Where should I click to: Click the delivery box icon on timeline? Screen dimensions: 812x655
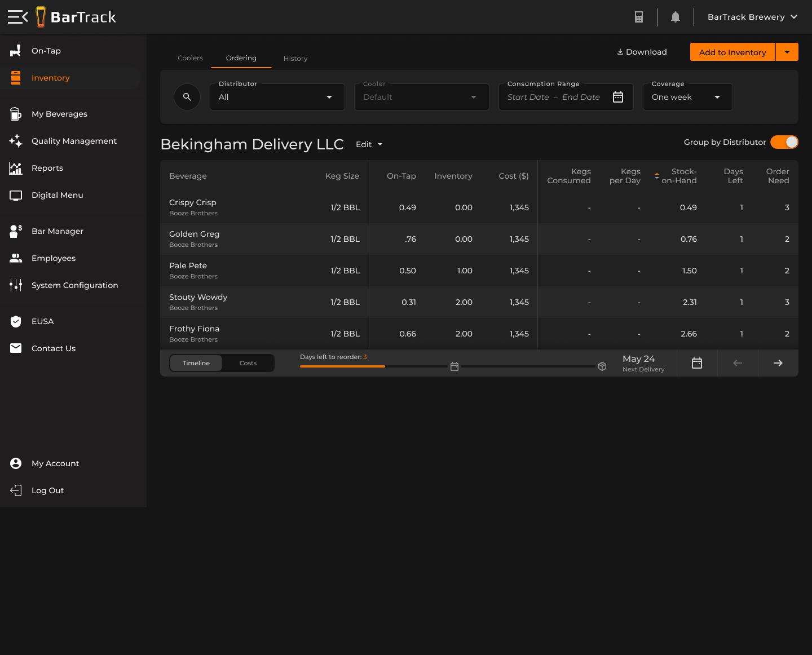coord(602,366)
